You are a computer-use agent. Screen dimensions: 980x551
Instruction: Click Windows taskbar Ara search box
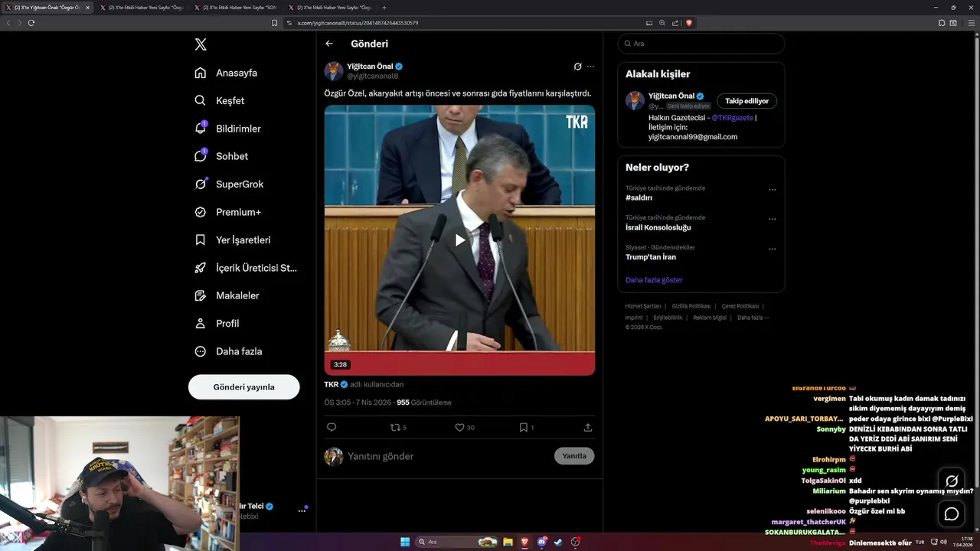(457, 542)
